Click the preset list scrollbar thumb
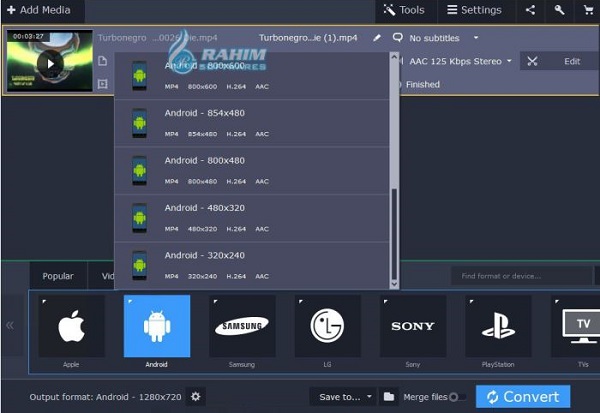The height and width of the screenshot is (413, 600). [394, 234]
